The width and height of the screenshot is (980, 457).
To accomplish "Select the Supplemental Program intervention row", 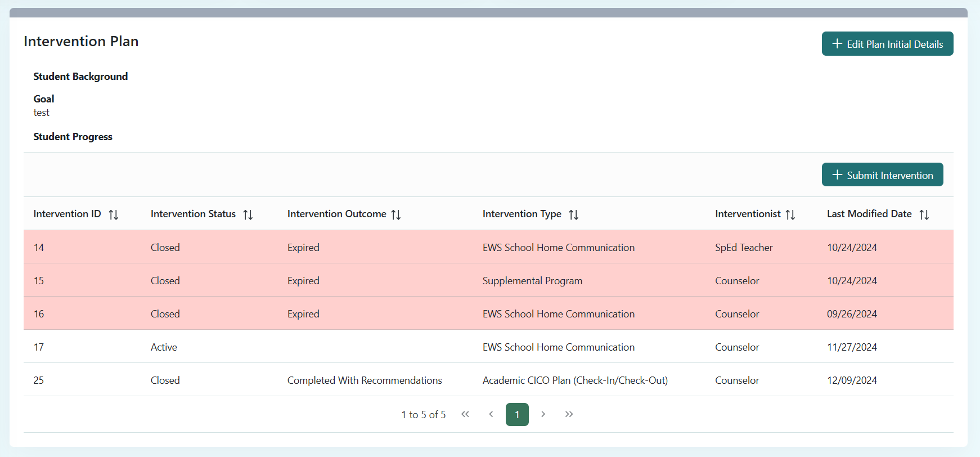I will point(532,281).
